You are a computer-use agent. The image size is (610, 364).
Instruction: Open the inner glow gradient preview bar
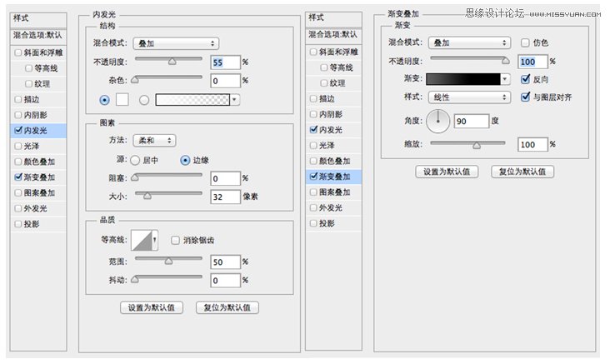[x=192, y=100]
